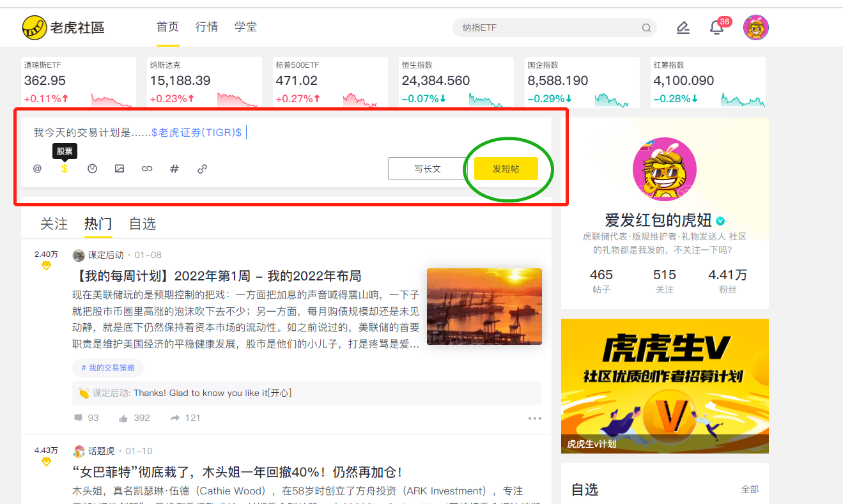Click the 话题虎 author avatar
This screenshot has height=504, width=843.
(x=79, y=452)
